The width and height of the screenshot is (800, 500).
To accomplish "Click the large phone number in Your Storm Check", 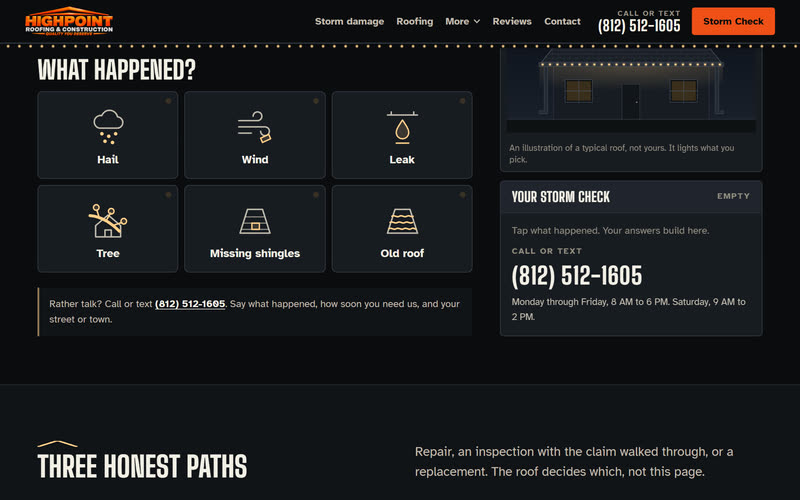I will point(577,276).
